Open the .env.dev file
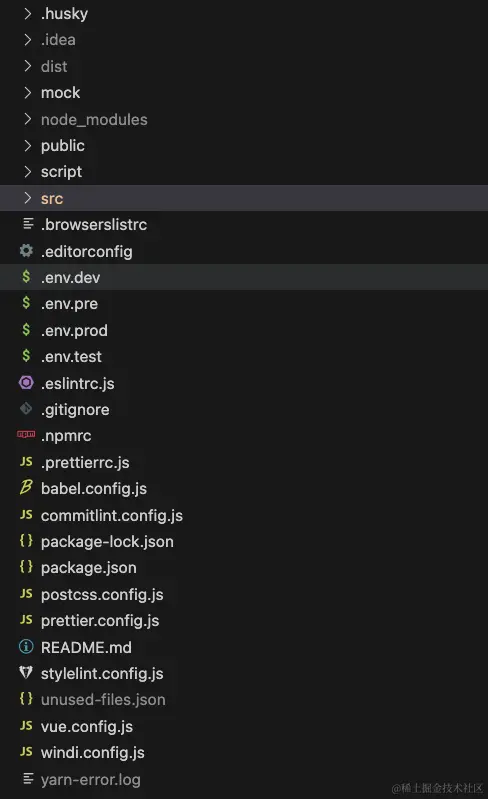The image size is (488, 799). tap(244, 277)
